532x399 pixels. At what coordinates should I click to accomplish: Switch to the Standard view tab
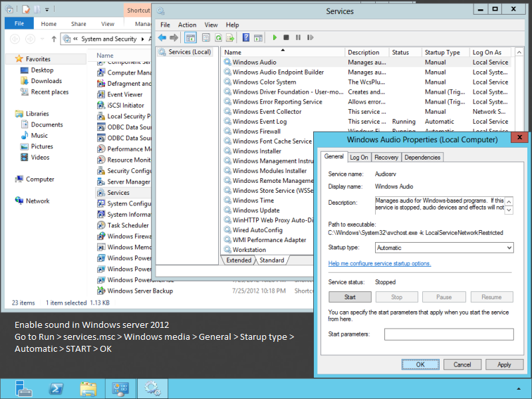pos(272,260)
